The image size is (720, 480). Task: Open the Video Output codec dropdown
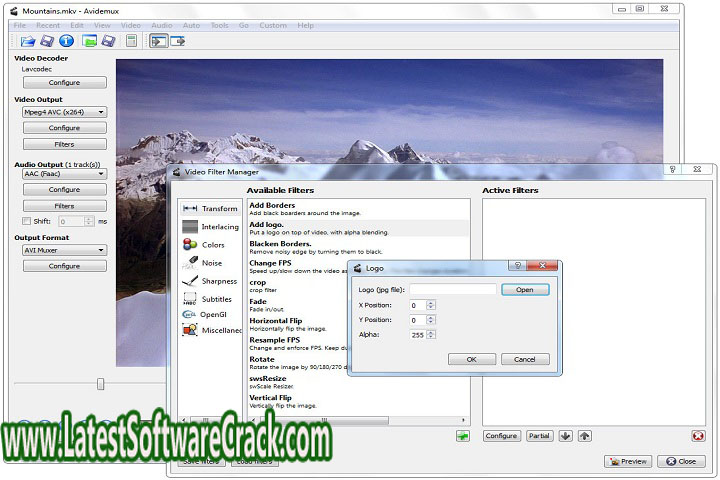tap(64, 112)
